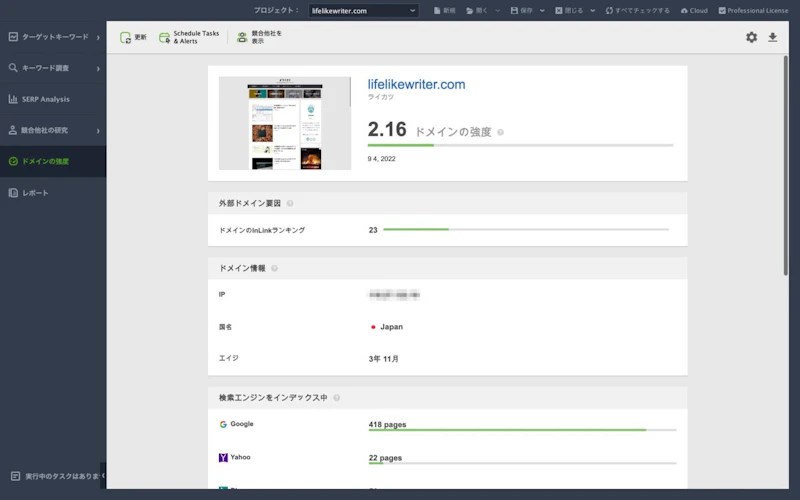Click the Google 418 pages progress bar
800x500 pixels.
click(522, 430)
